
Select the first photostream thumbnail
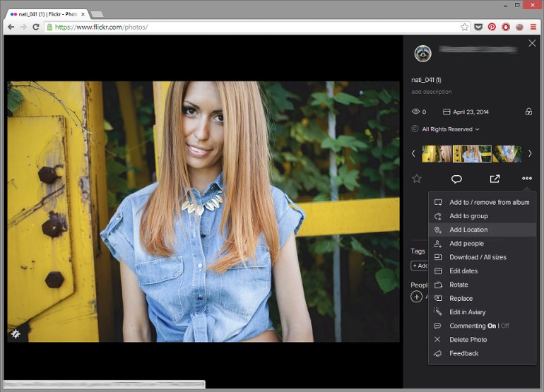437,154
